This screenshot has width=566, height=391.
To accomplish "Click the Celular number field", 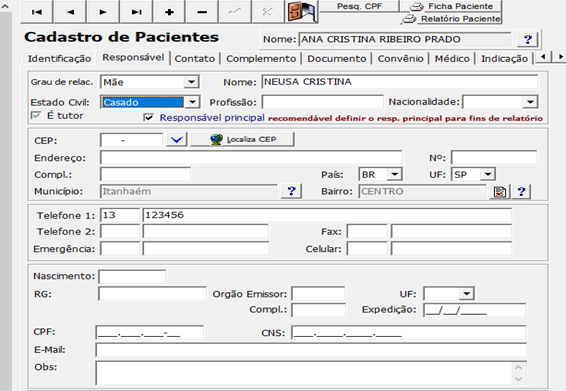I will pos(451,249).
